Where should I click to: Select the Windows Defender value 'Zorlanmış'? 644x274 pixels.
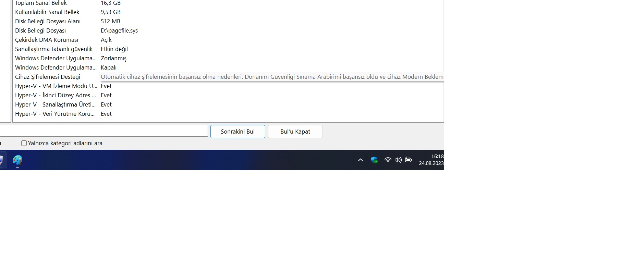click(113, 58)
